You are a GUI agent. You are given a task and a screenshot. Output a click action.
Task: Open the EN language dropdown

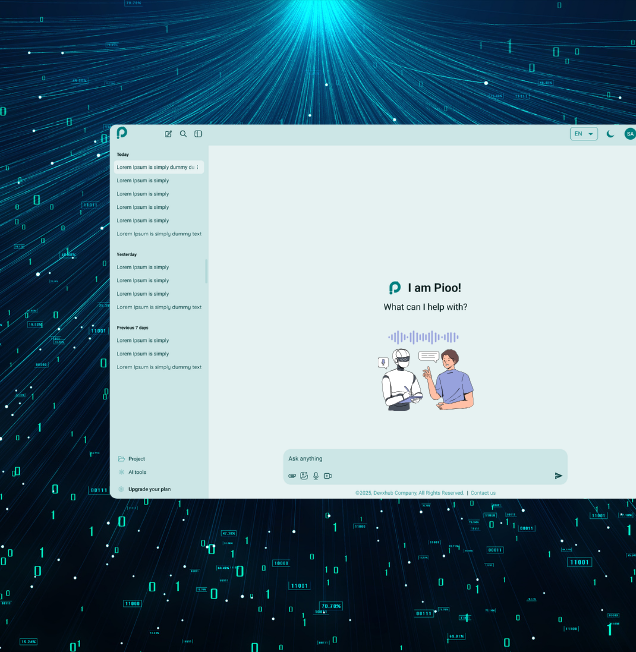(583, 134)
